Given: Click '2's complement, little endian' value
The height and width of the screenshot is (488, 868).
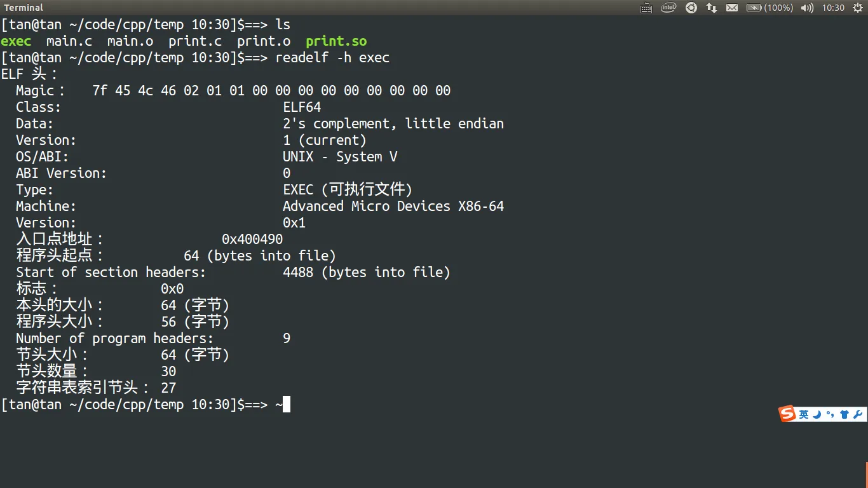Looking at the screenshot, I should point(393,124).
